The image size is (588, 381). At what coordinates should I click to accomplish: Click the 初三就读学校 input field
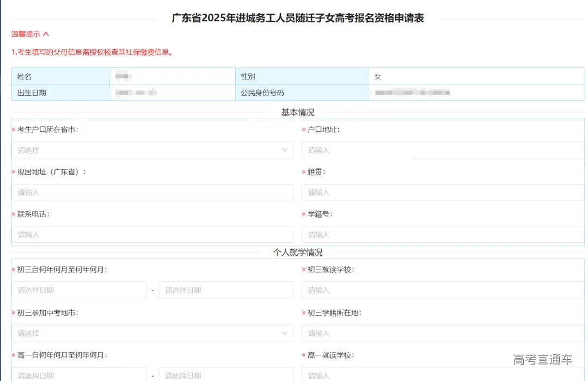click(442, 290)
